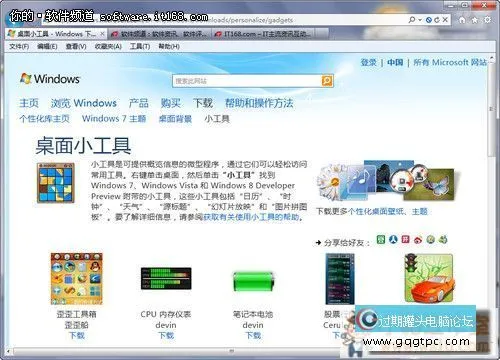
Task: Share via the red Kaixin 开 icon
Action: 405,239
